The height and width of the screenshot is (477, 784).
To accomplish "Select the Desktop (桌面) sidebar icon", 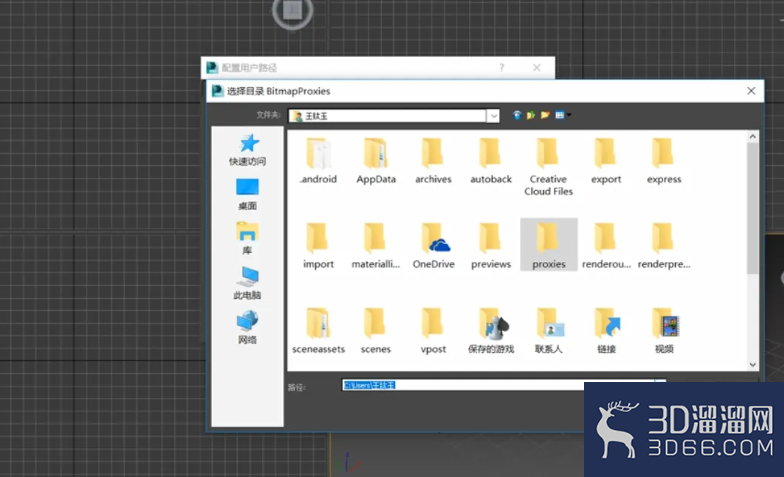I will point(248,194).
